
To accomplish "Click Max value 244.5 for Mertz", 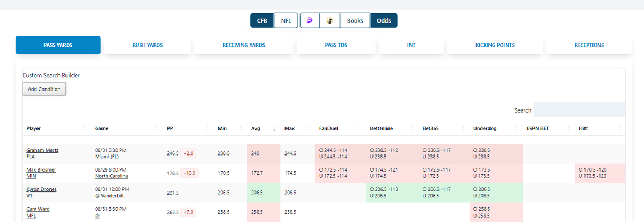I will tap(291, 153).
